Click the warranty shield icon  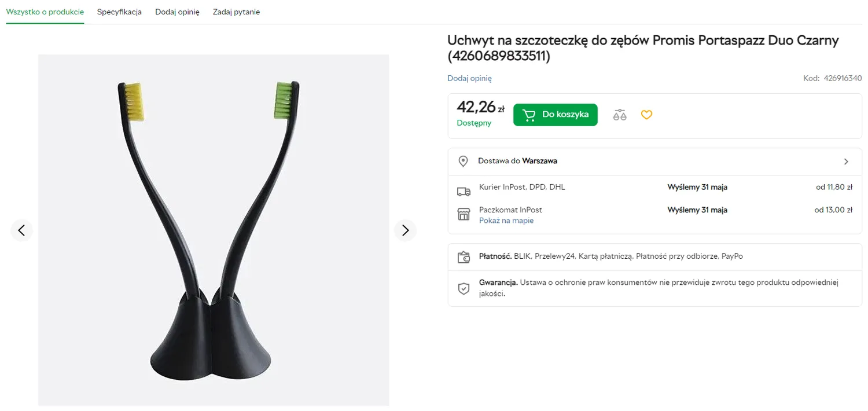click(464, 288)
